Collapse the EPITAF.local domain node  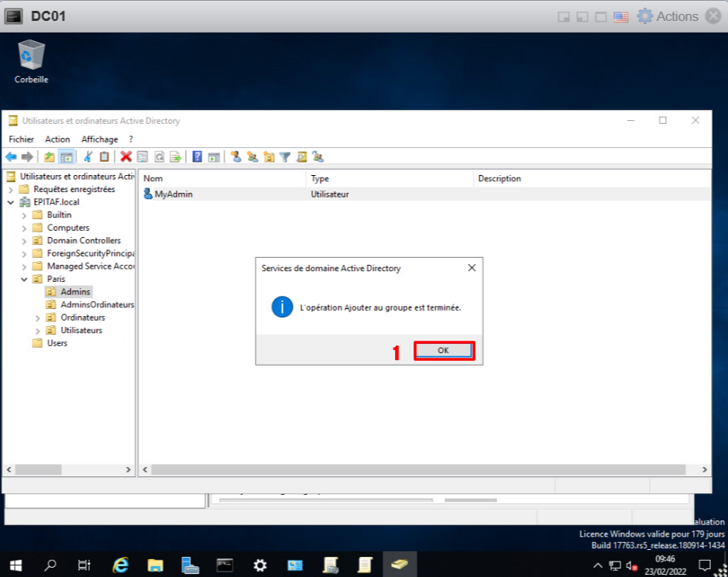click(11, 202)
